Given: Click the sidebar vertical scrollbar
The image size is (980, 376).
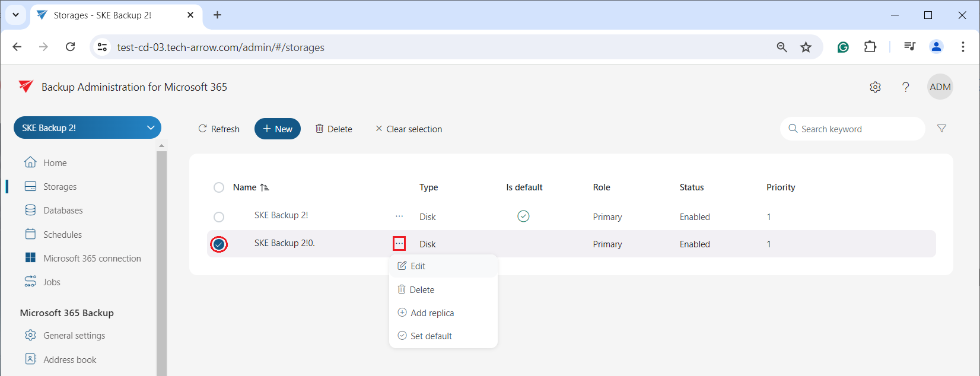Looking at the screenshot, I should pyautogui.click(x=161, y=261).
